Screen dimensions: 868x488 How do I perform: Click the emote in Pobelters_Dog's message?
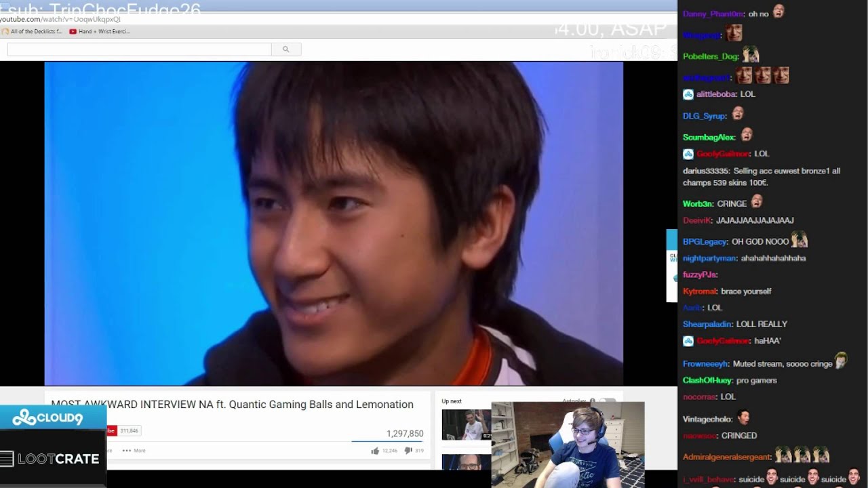(750, 54)
